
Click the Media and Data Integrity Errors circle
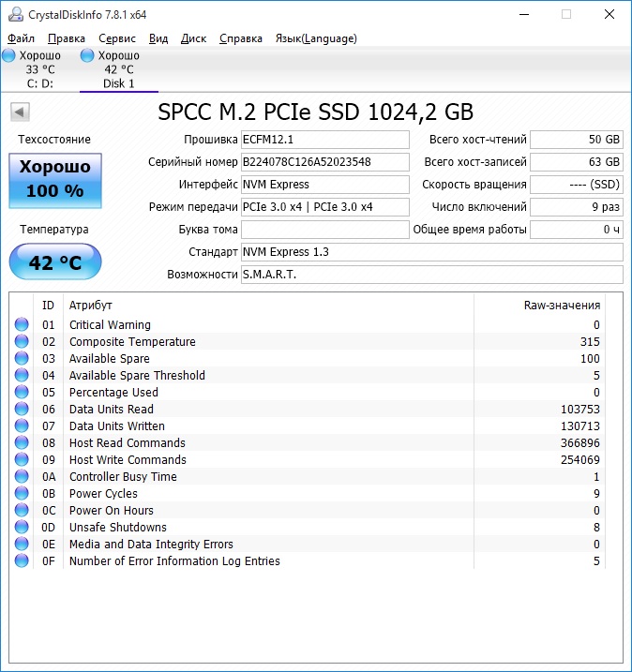click(x=22, y=544)
